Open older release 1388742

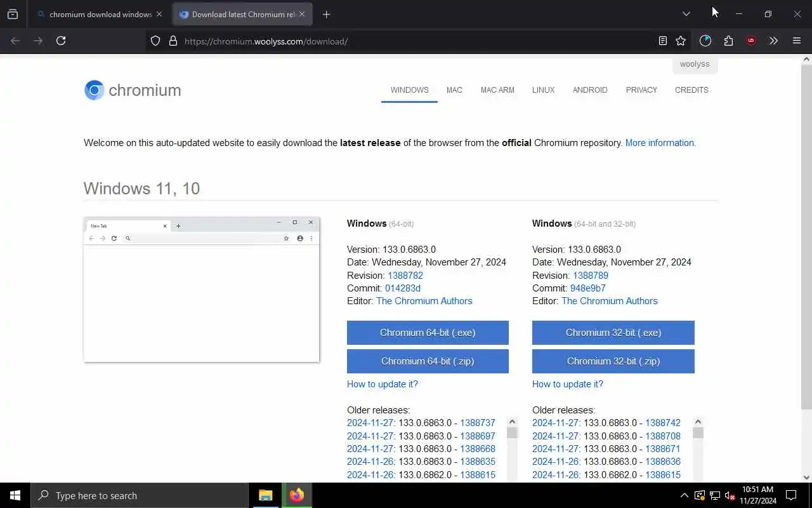tap(663, 423)
